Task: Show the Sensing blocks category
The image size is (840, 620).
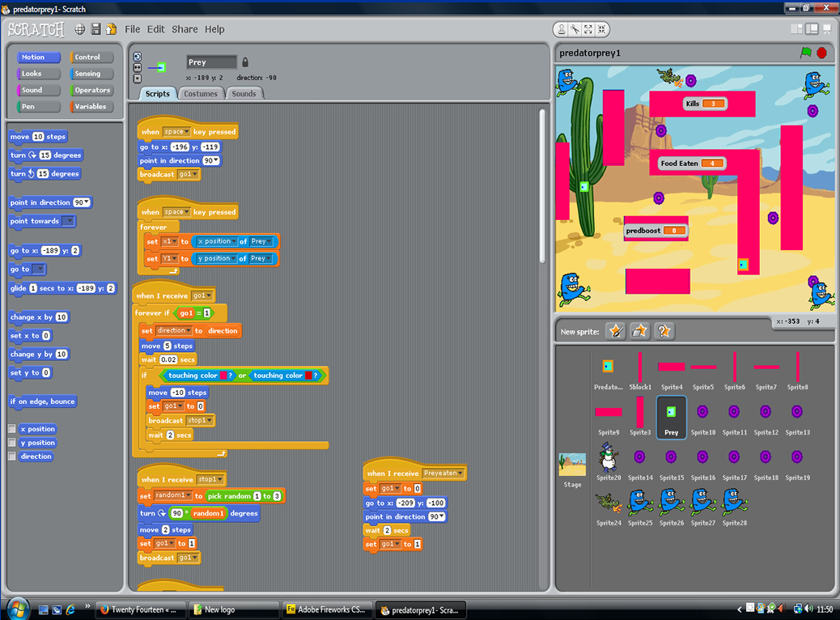Action: [x=91, y=74]
